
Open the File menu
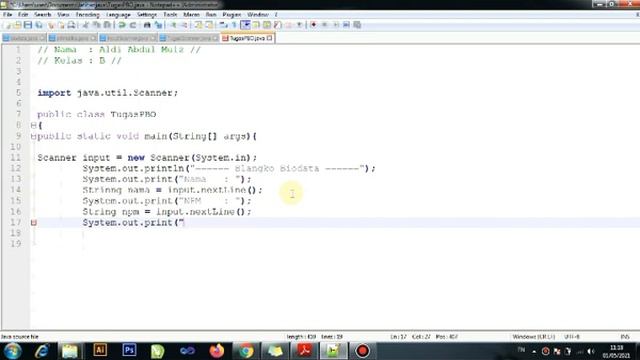click(x=7, y=15)
